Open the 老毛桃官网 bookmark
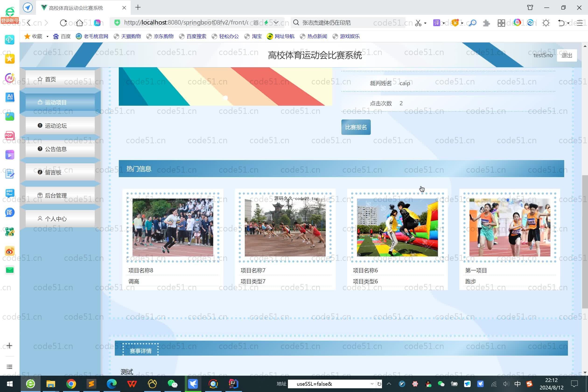 coord(92,36)
